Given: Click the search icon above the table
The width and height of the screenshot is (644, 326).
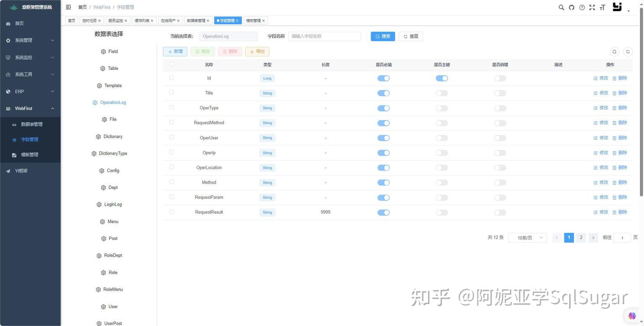Looking at the screenshot, I should 614,51.
